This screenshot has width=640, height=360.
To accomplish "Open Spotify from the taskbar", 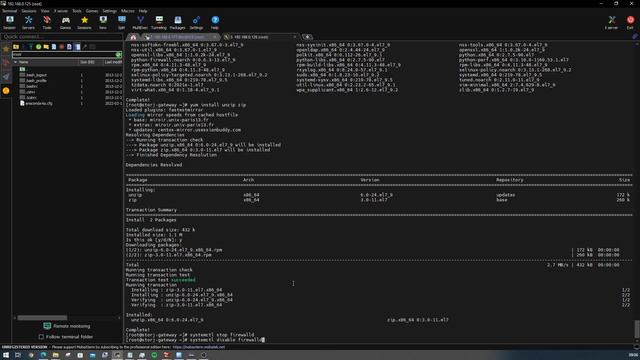I will 154,355.
